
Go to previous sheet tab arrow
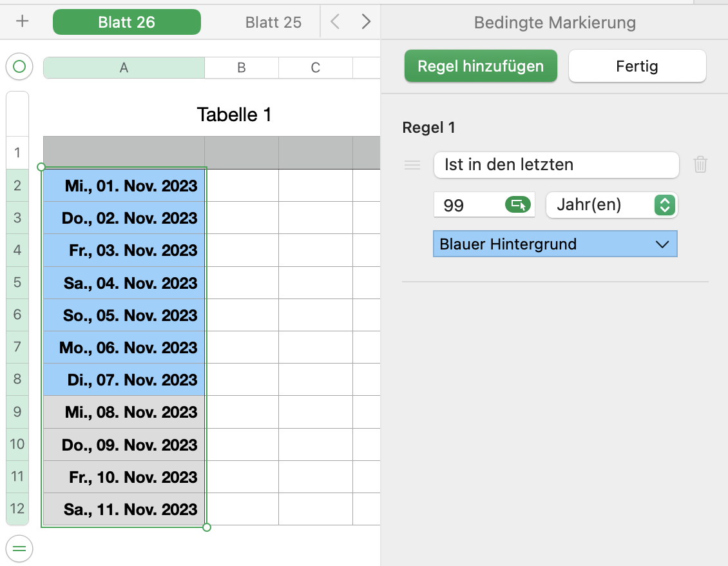[335, 22]
